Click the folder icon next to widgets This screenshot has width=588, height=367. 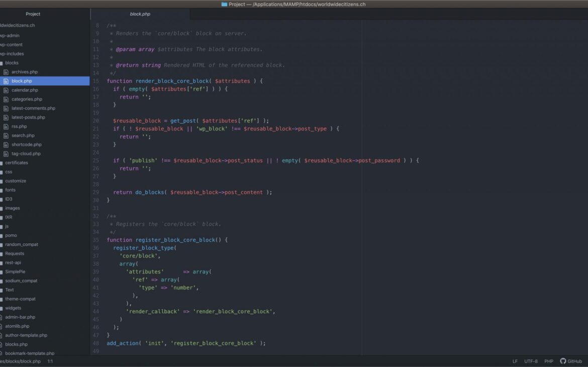pos(2,308)
